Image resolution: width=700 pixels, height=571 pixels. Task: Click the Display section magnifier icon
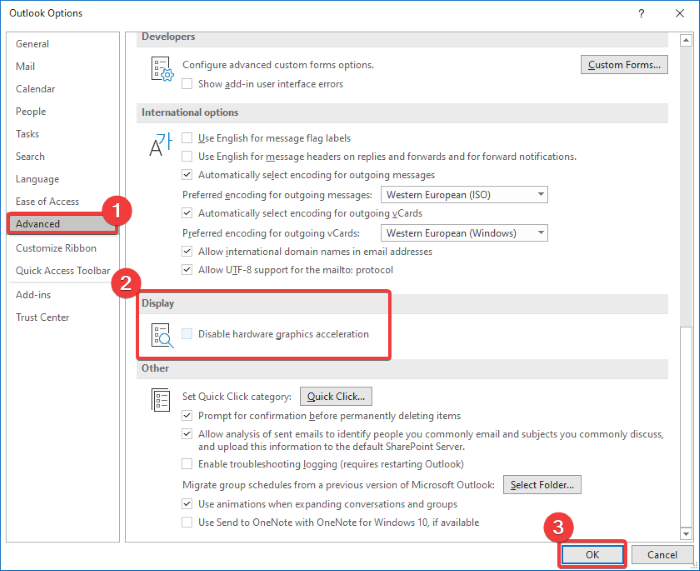click(x=162, y=335)
